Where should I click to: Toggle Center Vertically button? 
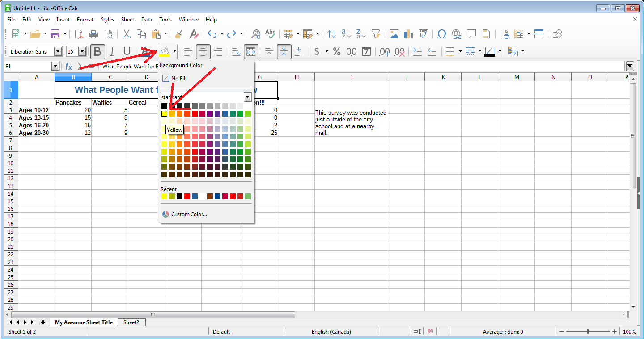[284, 52]
